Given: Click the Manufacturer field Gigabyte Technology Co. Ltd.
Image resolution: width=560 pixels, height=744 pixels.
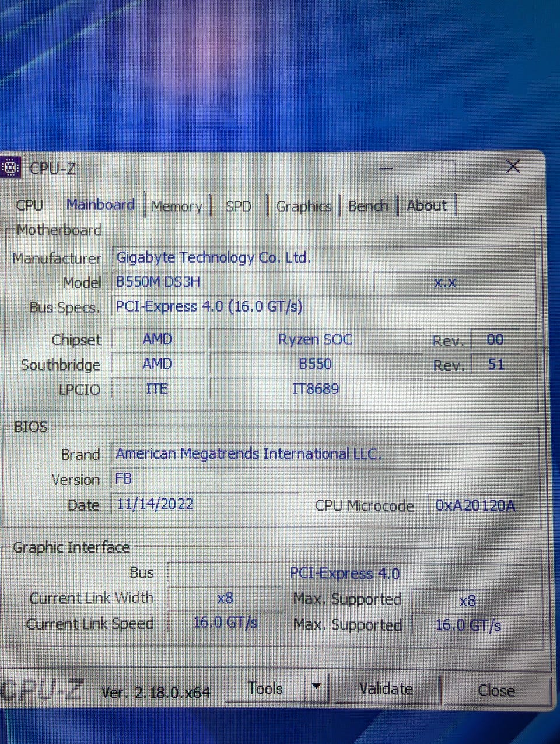Looking at the screenshot, I should point(315,257).
